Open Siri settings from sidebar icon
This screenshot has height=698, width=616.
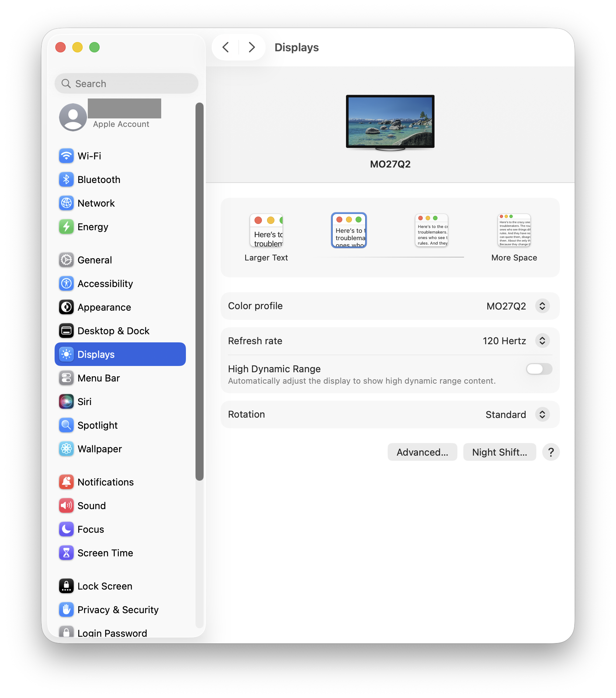tap(66, 402)
